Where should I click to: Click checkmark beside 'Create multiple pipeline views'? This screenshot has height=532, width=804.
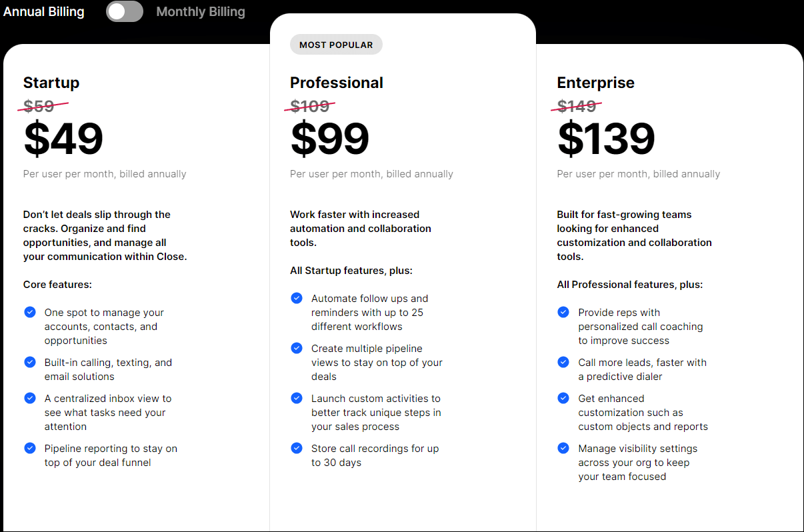(x=297, y=348)
